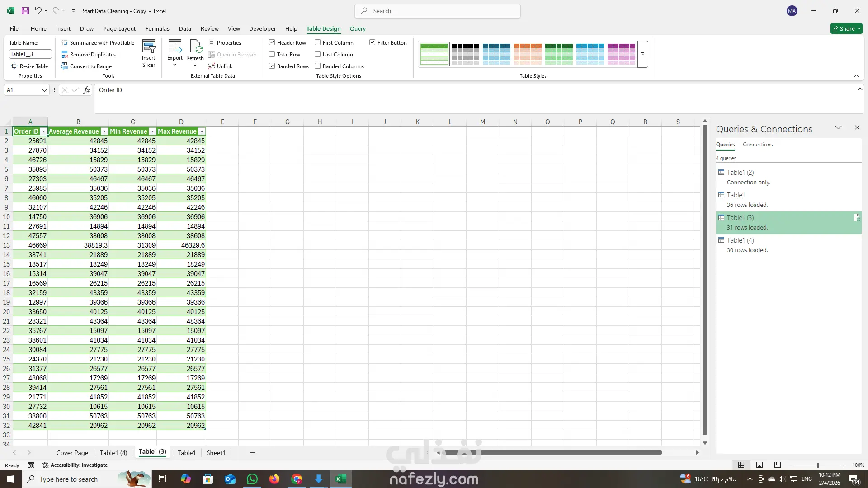Viewport: 868px width, 488px height.
Task: Open the Name Box dropdown
Action: tap(44, 90)
